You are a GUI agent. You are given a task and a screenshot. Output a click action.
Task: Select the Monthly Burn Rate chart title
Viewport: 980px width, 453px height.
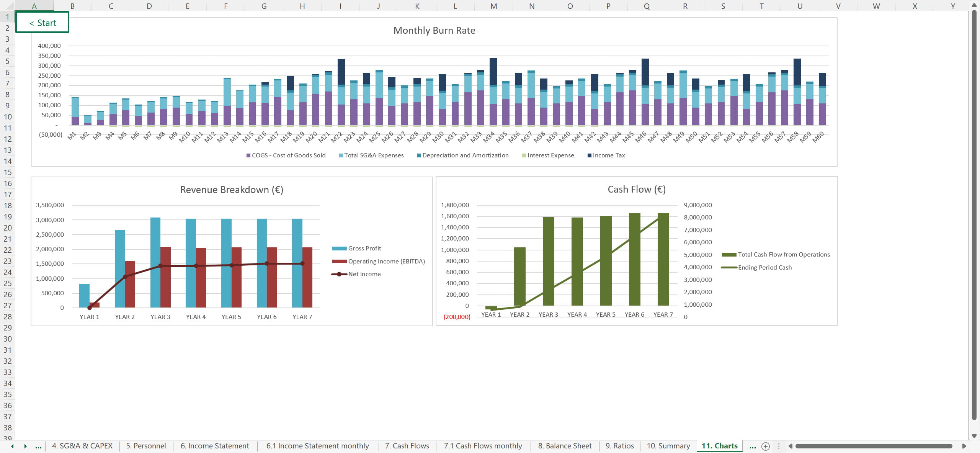point(434,31)
